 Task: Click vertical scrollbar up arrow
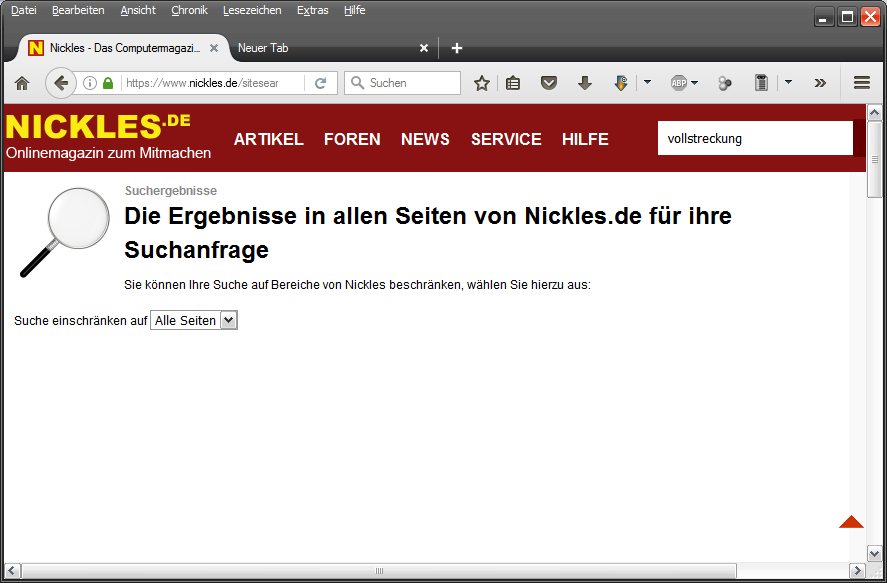875,113
